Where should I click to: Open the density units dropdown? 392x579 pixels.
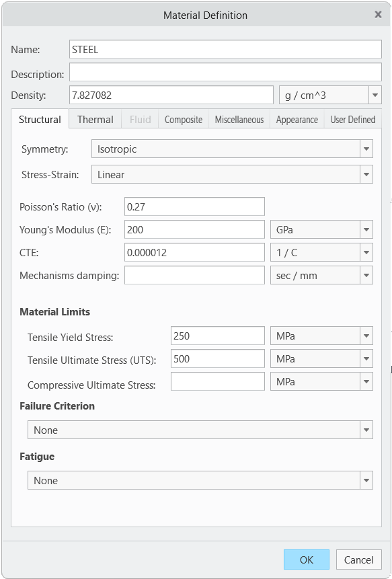pyautogui.click(x=375, y=95)
